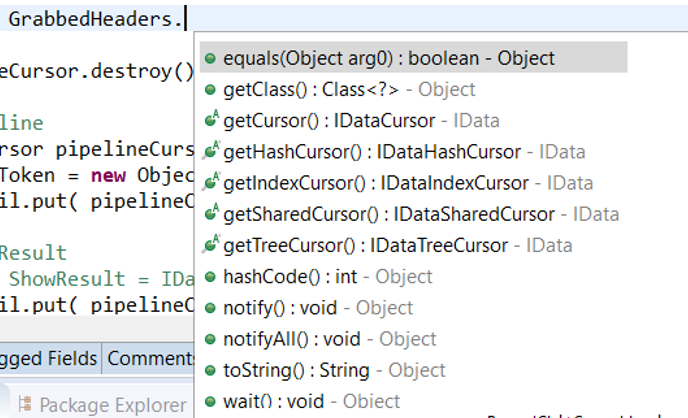Place cursor after "GrabbedHeaders." in editor
The image size is (688, 418).
186,19
